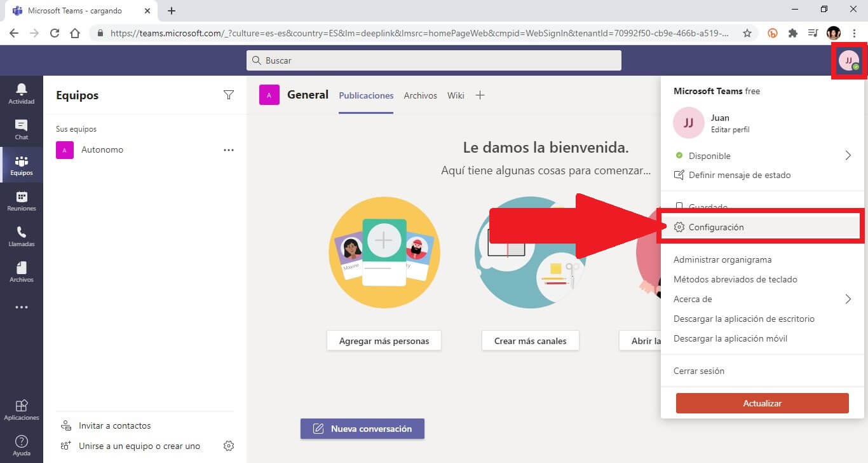Screen dimensions: 868x463
Task: Click JJ profile avatar at top right
Action: click(x=848, y=60)
